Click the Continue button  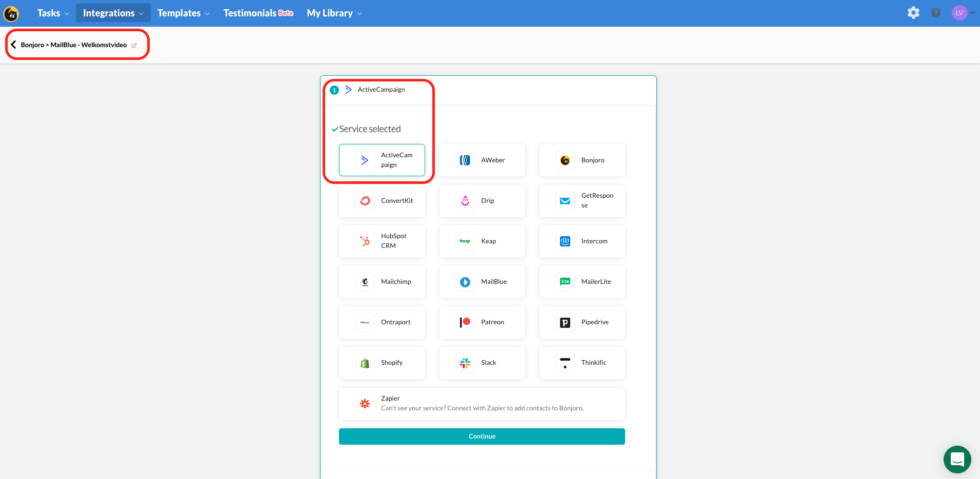482,436
